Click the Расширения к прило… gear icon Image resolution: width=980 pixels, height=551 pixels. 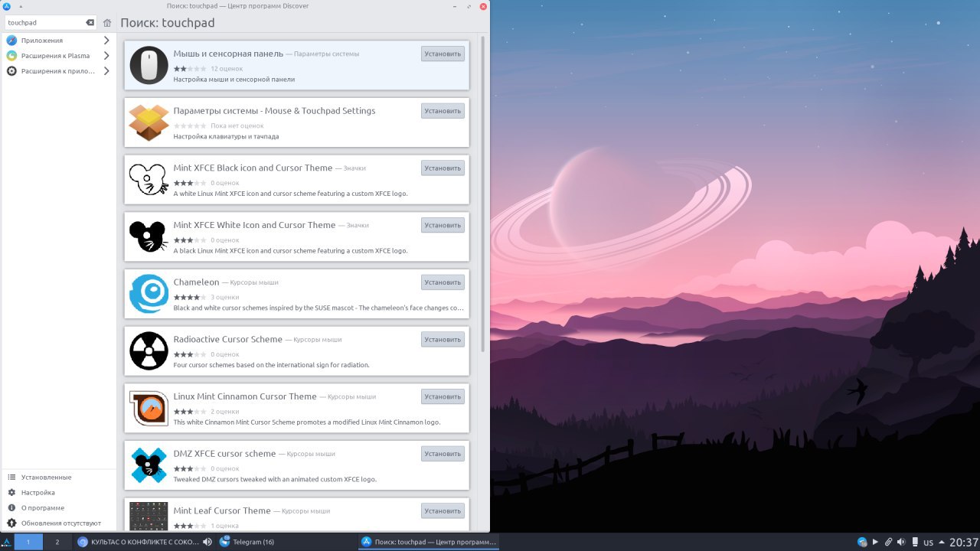pyautogui.click(x=11, y=71)
